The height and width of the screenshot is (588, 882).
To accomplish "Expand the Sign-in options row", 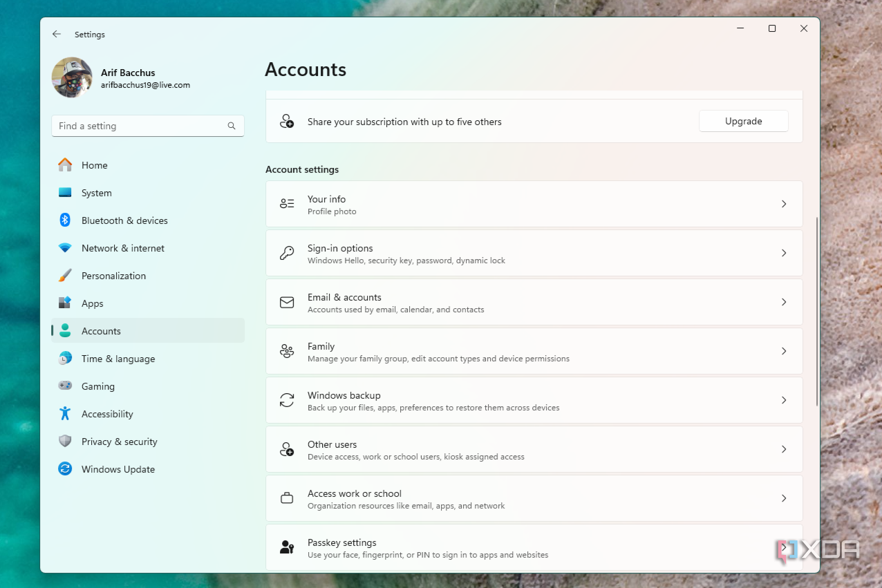I will [x=783, y=252].
